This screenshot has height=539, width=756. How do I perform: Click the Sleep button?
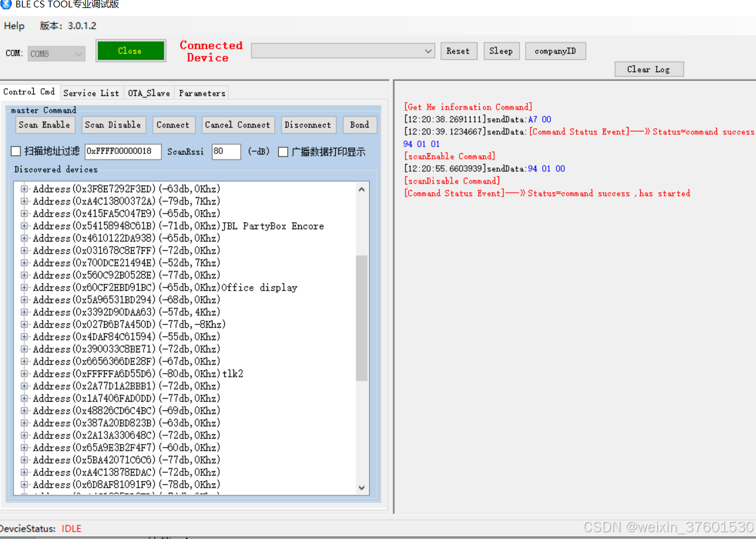(501, 51)
